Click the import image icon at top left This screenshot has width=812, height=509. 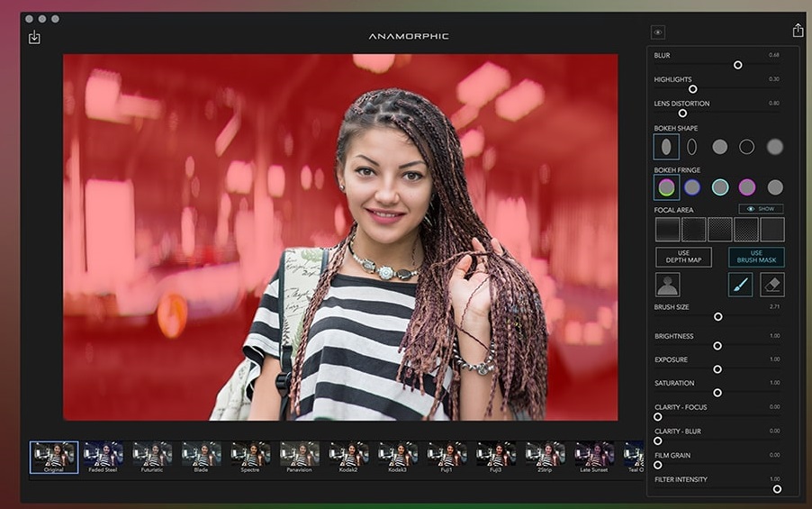click(34, 37)
